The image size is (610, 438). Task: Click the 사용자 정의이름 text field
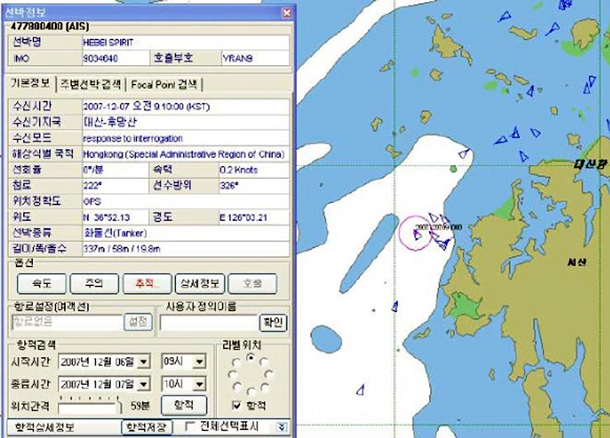(x=207, y=322)
